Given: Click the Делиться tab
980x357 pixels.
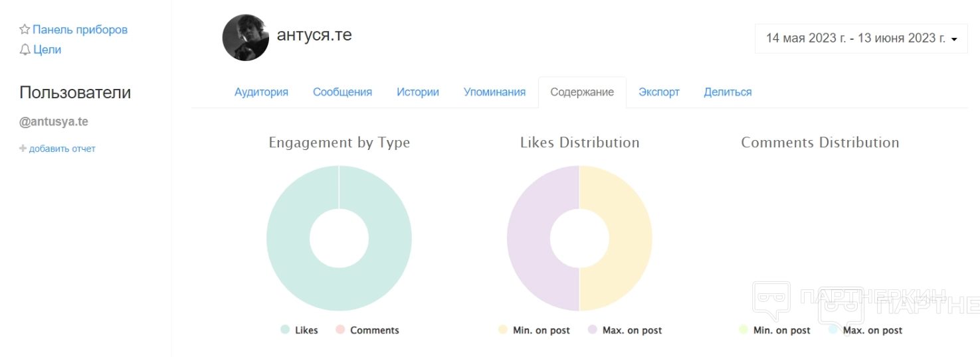Looking at the screenshot, I should point(728,92).
